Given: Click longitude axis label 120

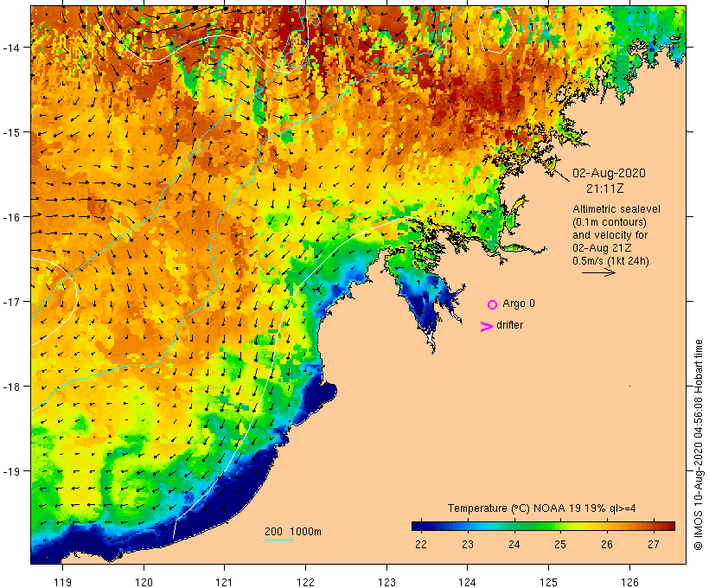Looking at the screenshot, I should [144, 582].
